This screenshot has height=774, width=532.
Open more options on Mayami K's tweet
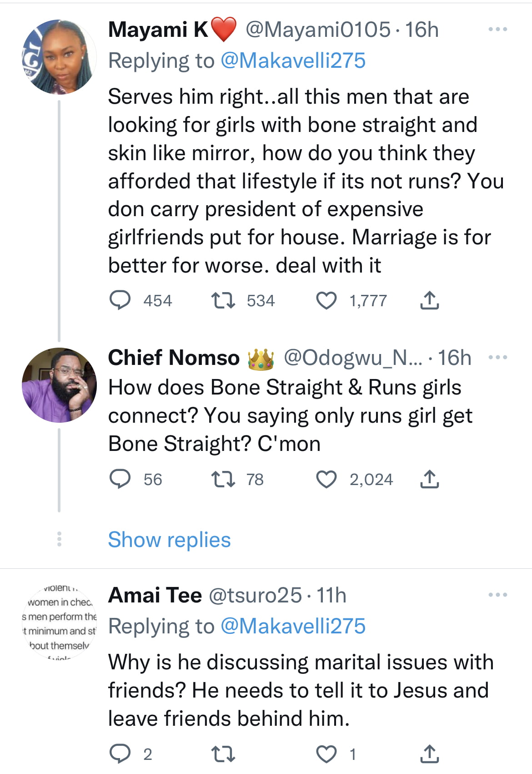coord(497,30)
